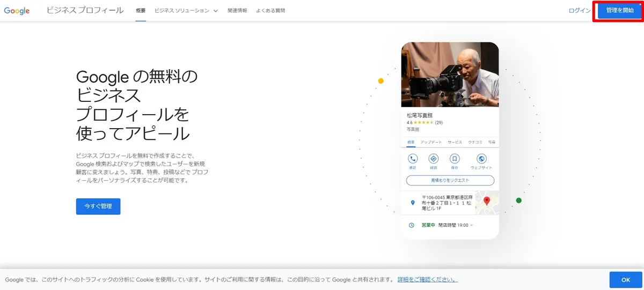
Task: Accept cookies with the OK button
Action: (x=625, y=280)
